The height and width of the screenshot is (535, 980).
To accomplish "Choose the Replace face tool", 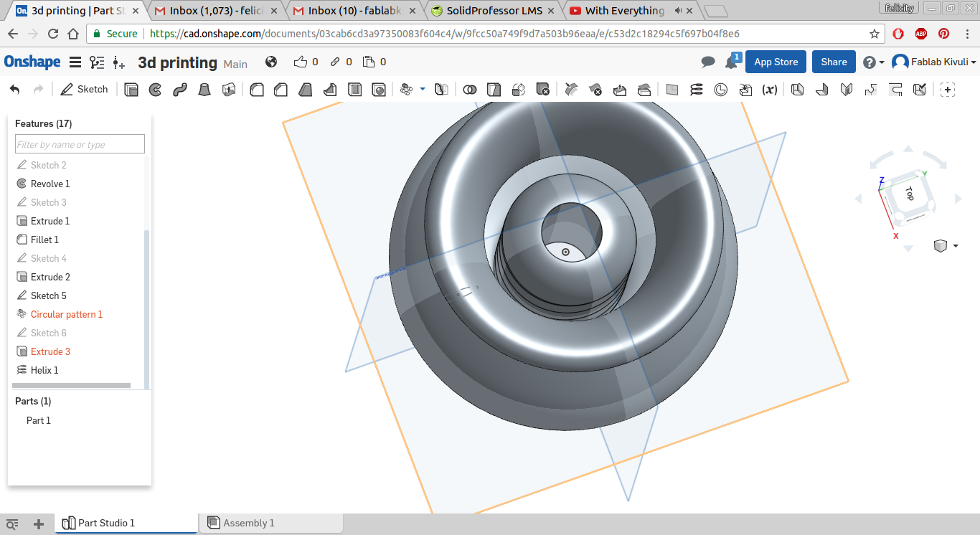I will [x=644, y=90].
